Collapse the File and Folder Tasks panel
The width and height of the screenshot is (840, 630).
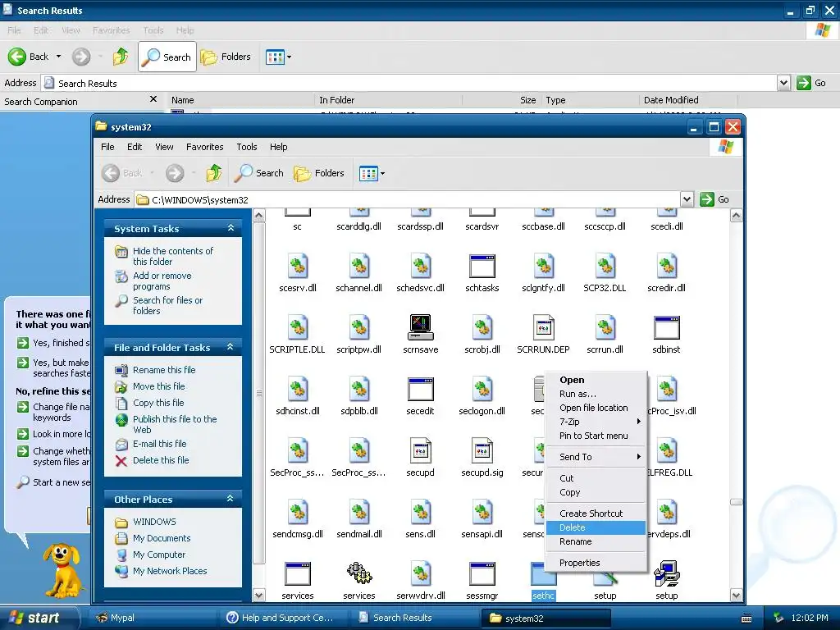click(x=231, y=347)
